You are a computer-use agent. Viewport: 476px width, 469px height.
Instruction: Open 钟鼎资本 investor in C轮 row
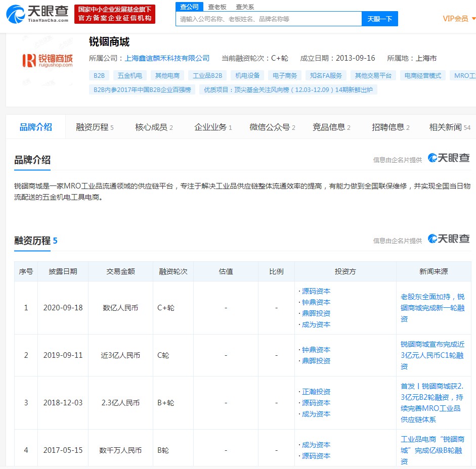316,350
